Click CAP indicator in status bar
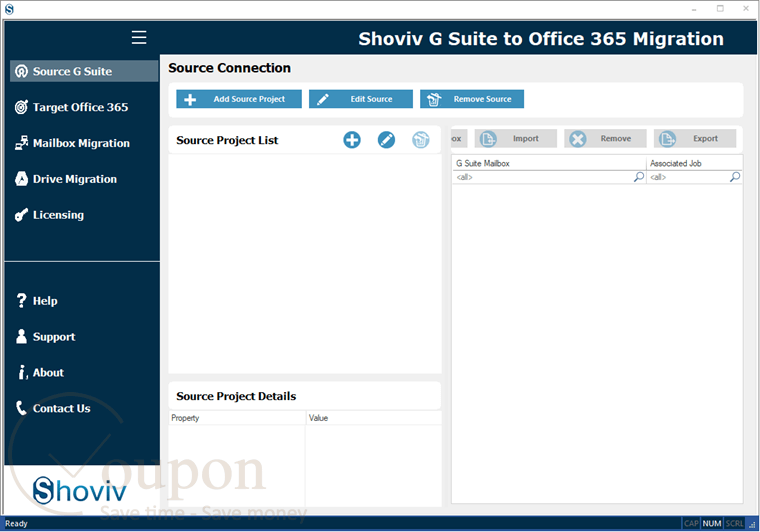Screen dimensions: 760x532 pyautogui.click(x=691, y=523)
